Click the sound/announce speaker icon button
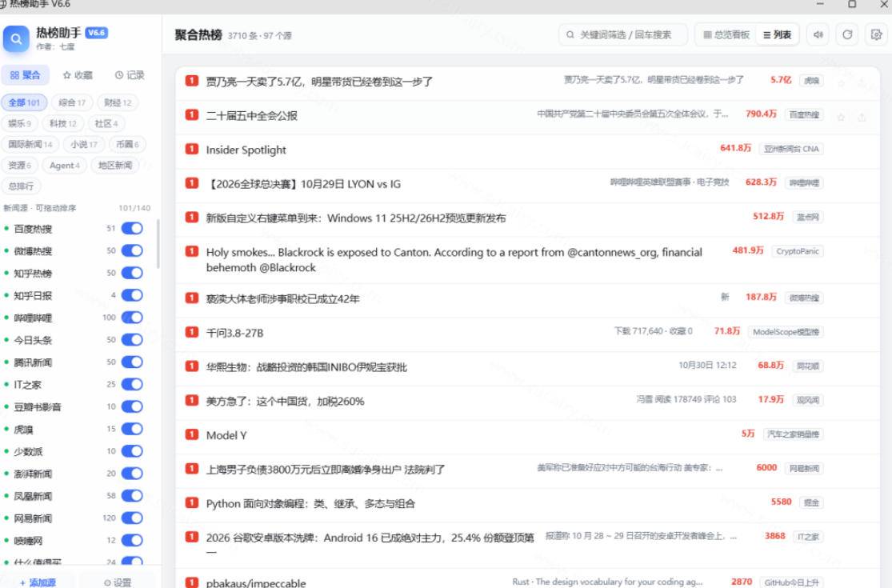 pyautogui.click(x=818, y=34)
